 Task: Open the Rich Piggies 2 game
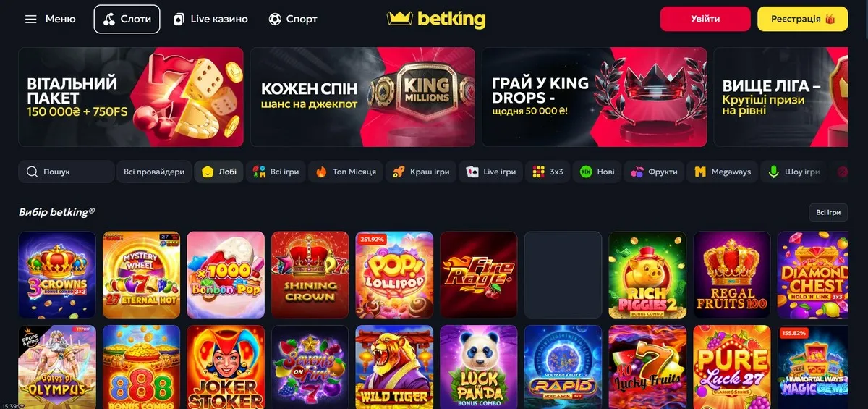coord(647,275)
